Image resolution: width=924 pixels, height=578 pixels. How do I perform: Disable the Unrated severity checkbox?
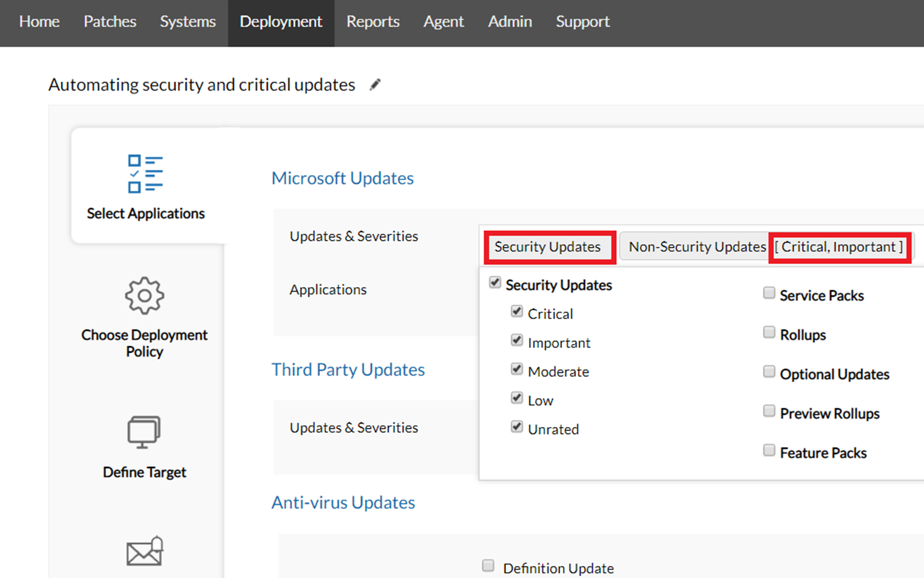(516, 427)
